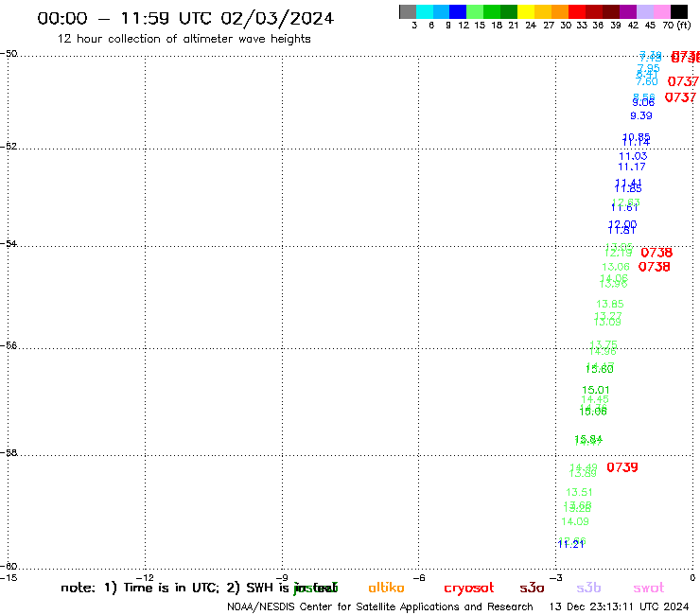Click the wave height value 13.06
This screenshot has width=700, height=615.
(x=616, y=267)
